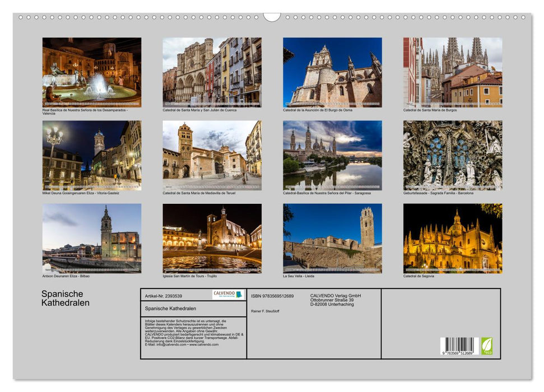Select the Vitoria-Gasteiz night street photo
Viewport: 544px width, 392px height.
pos(91,156)
